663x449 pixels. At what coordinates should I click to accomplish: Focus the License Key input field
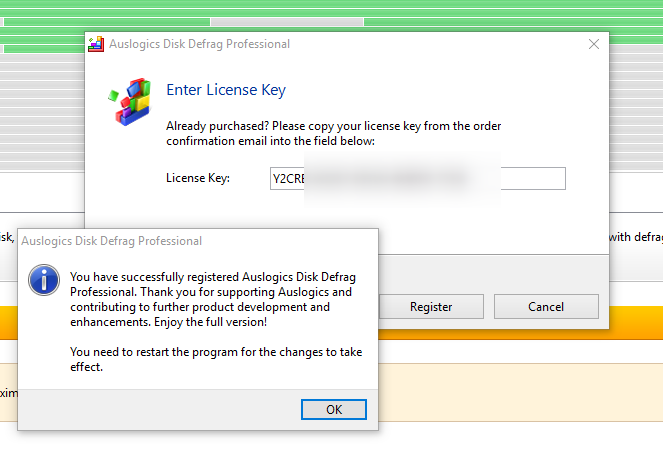(x=418, y=178)
